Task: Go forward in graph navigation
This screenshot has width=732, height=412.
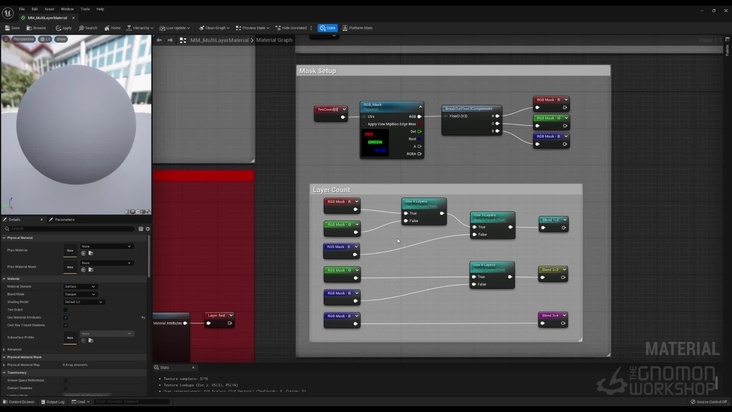Action: coord(170,40)
